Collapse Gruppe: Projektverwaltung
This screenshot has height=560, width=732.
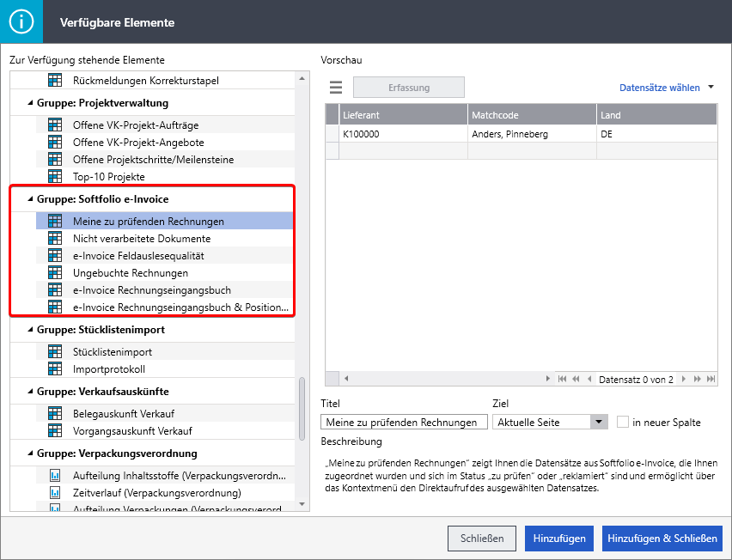pos(30,103)
